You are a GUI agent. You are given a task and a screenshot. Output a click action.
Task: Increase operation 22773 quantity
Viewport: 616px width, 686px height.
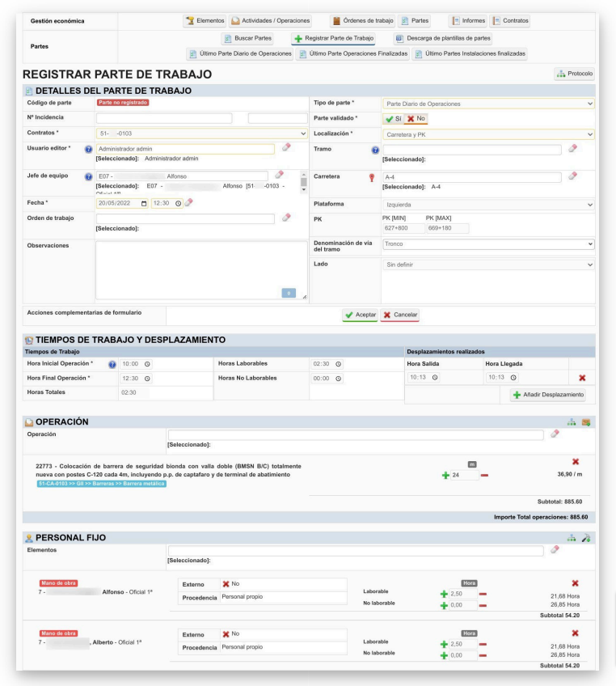pos(445,476)
